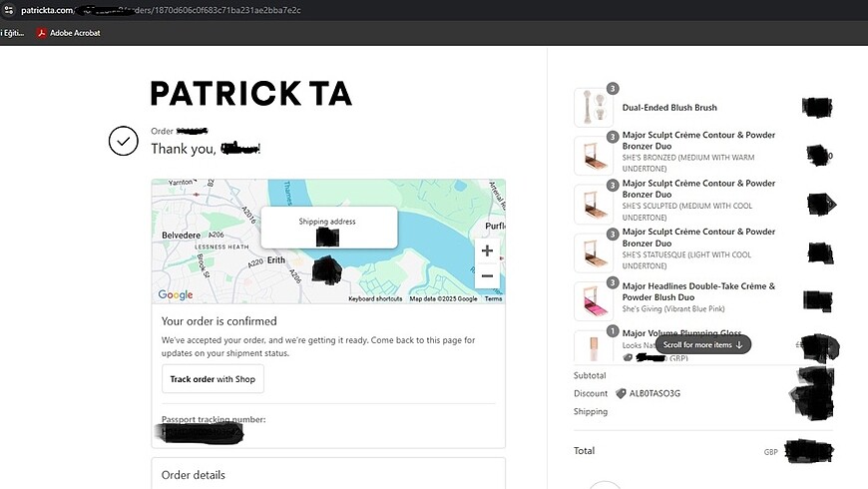Click the Eğiti... bookmark in bookmarks bar

(x=12, y=33)
